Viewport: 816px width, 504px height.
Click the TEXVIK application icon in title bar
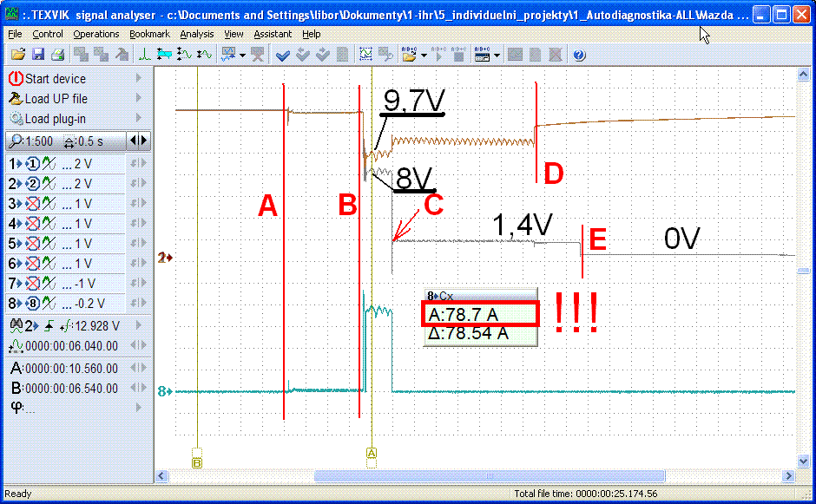11,14
